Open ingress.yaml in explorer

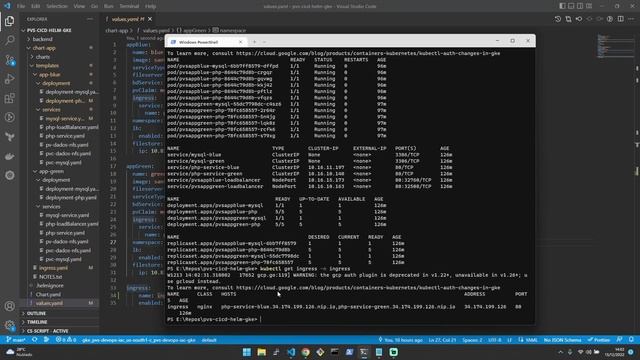point(53,268)
